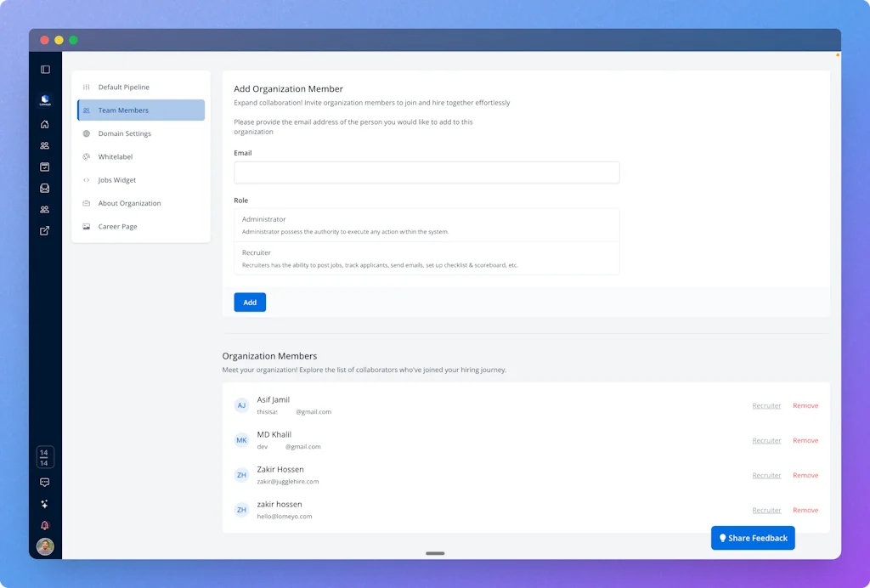The image size is (870, 588).
Task: Click the sliders icon beside Default Pipeline
Action: click(x=86, y=87)
